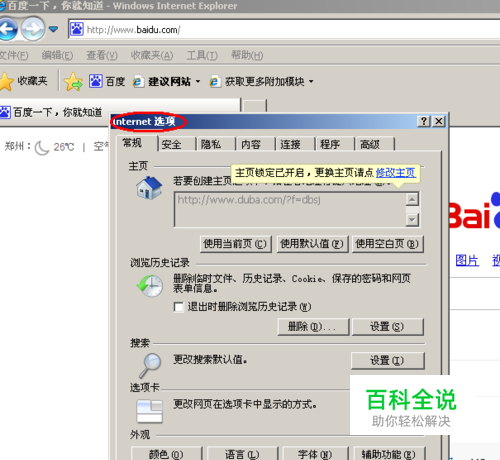This screenshot has height=460, width=500.
Task: Expand the 建议网站 dropdown arrow
Action: tap(198, 81)
